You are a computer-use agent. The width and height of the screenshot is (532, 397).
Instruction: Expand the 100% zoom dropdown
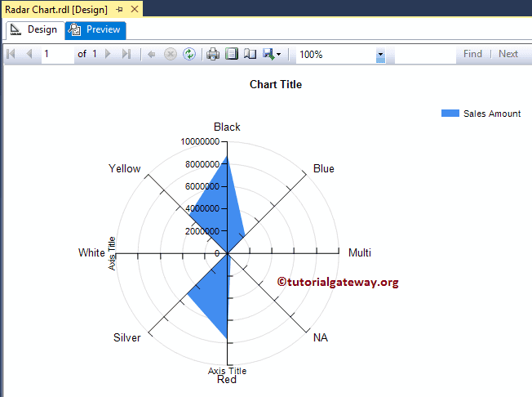(x=380, y=55)
